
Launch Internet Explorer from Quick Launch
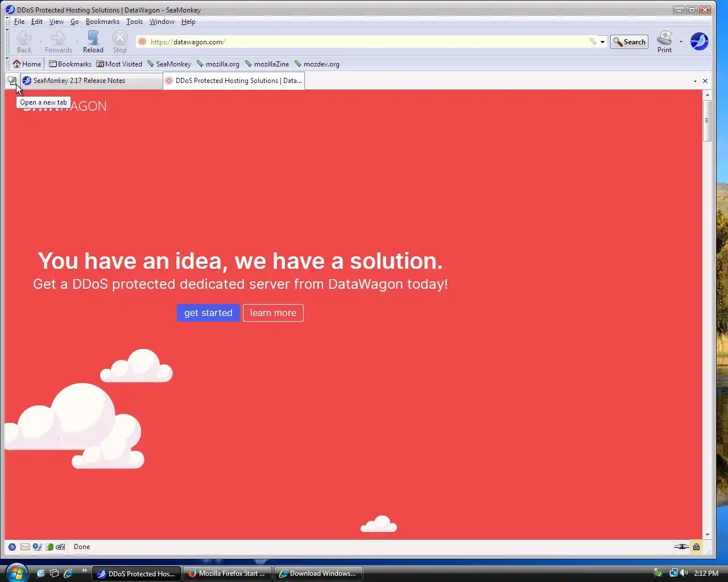pos(68,573)
